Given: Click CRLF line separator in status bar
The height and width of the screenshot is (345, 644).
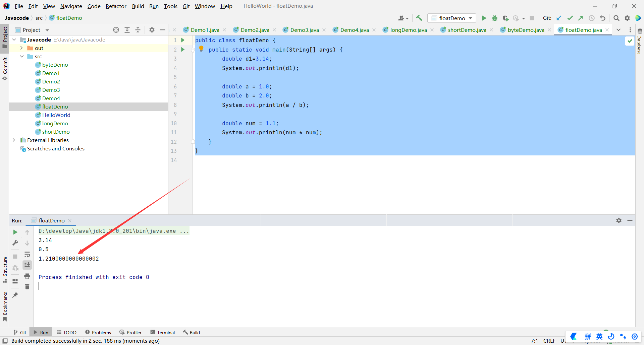Looking at the screenshot, I should (x=549, y=341).
